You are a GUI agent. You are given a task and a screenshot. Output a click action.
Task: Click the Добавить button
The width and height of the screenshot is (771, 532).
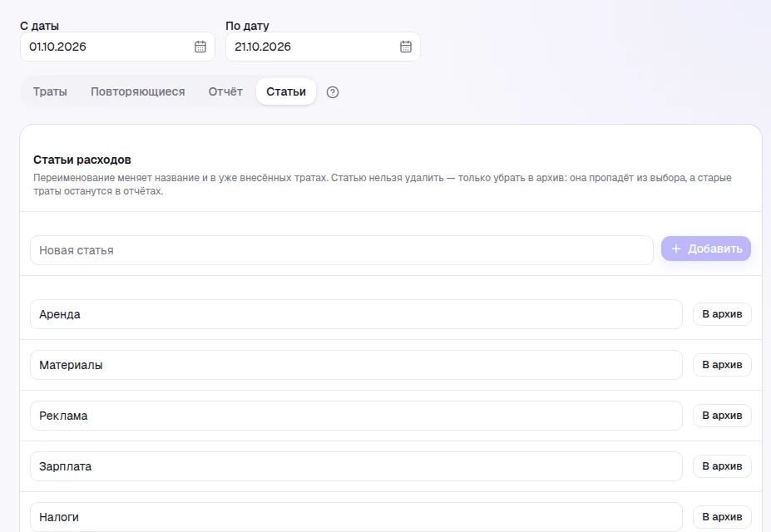(x=706, y=249)
